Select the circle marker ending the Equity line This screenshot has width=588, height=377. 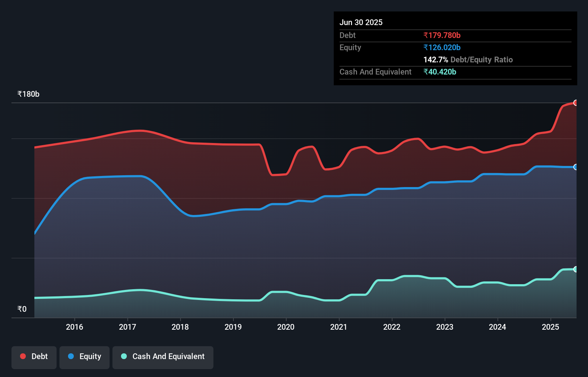coord(576,167)
